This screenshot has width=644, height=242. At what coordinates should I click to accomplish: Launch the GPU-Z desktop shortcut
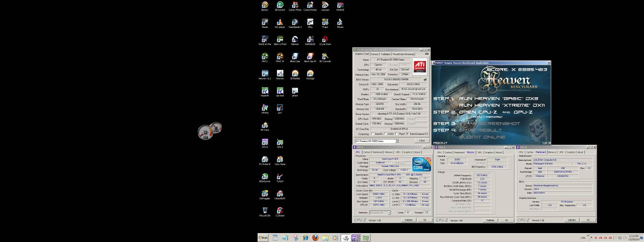280,143
